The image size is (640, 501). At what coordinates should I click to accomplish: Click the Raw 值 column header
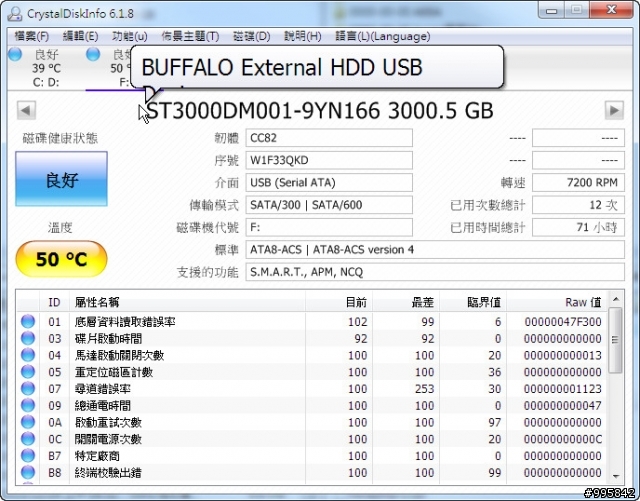(x=557, y=302)
